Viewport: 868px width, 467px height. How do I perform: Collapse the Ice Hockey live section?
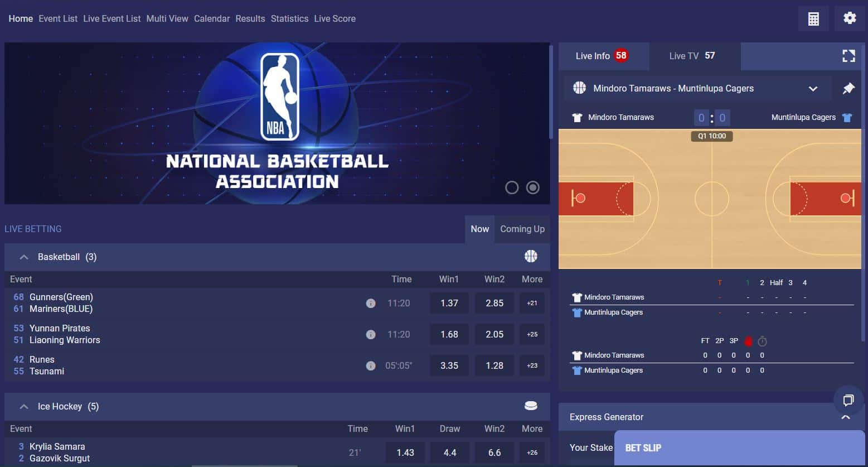(x=23, y=406)
